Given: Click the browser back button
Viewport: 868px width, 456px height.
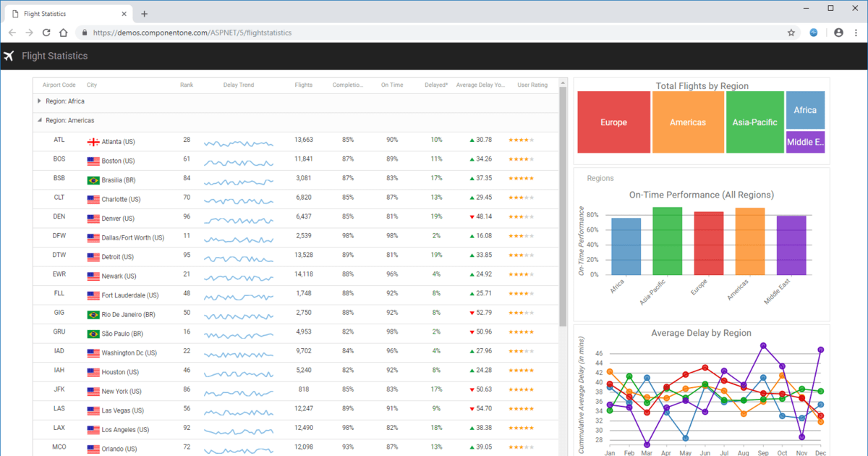Looking at the screenshot, I should [x=12, y=32].
